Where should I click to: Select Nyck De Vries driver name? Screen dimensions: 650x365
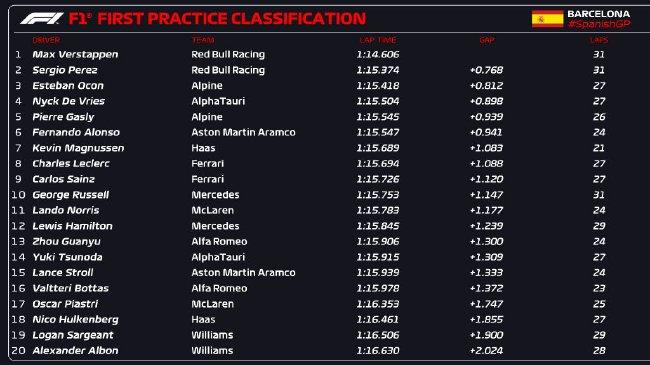pyautogui.click(x=68, y=101)
